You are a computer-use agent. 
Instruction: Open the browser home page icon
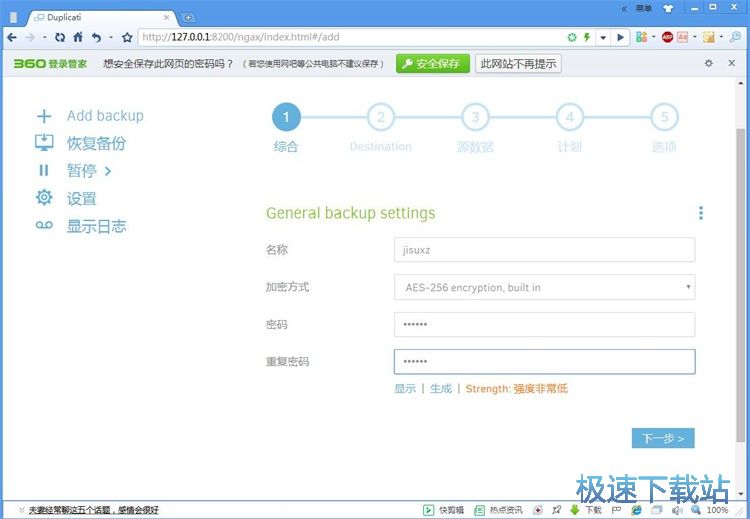[78, 37]
